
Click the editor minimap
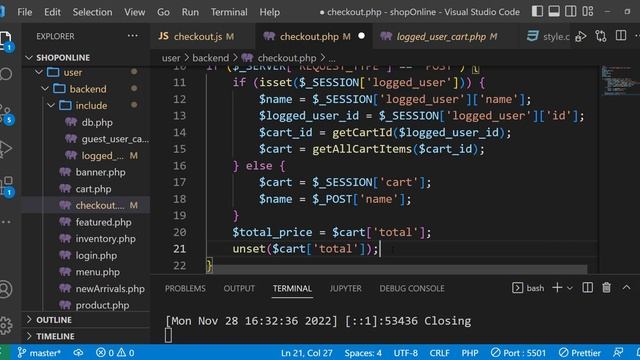(620, 81)
